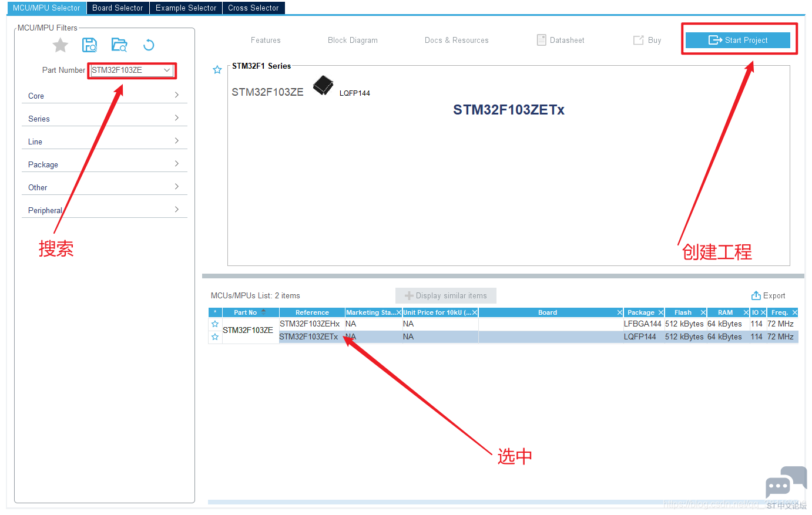Sort the list by Part No column
Viewport: 812px width, 515px height.
(250, 312)
